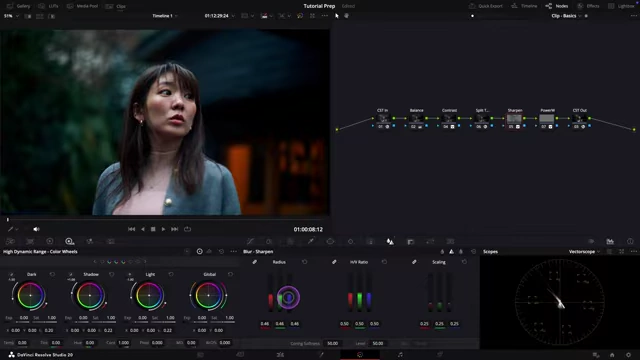Reset the Shadow zone wheel
Screen dimensions: 640x360
click(111, 274)
